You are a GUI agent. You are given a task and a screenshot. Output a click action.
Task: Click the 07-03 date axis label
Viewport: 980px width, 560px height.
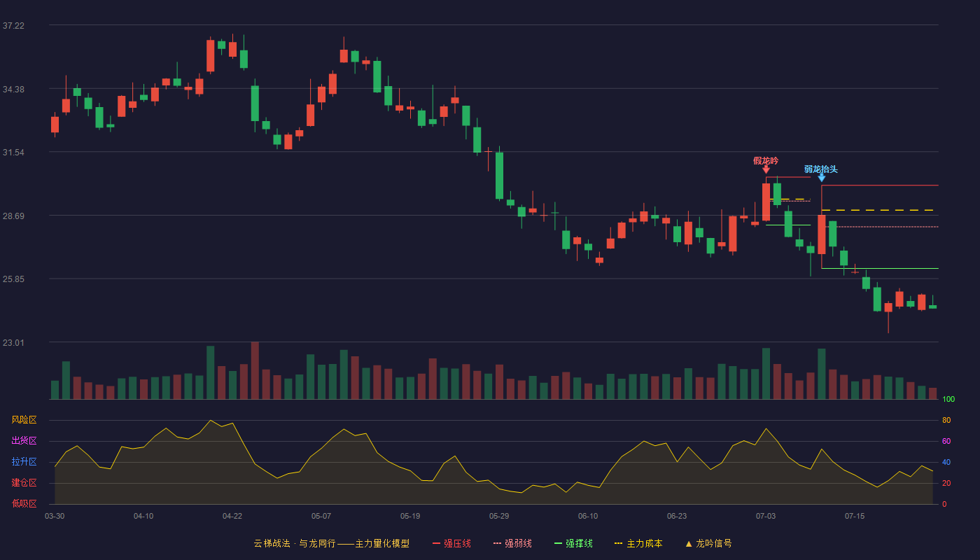[766, 516]
